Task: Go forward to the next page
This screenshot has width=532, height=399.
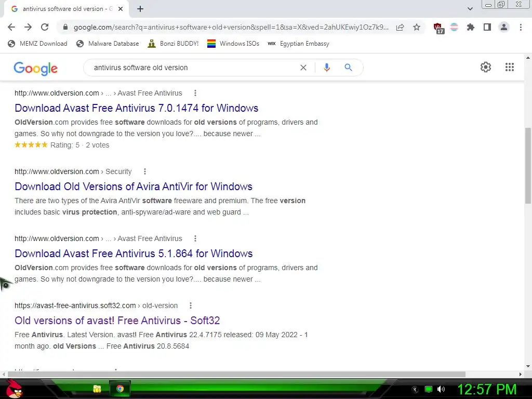Action: tap(28, 27)
